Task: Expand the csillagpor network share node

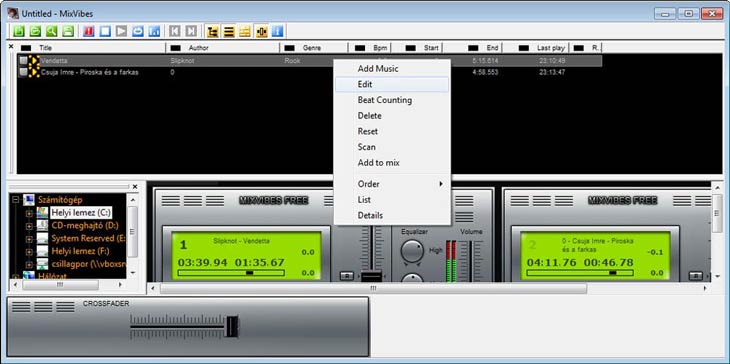Action: (29, 264)
